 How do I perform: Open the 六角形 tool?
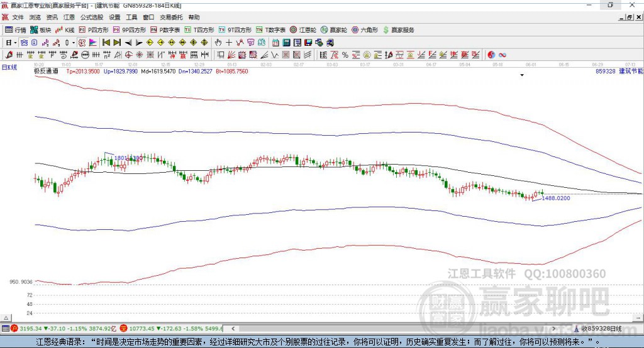point(365,30)
